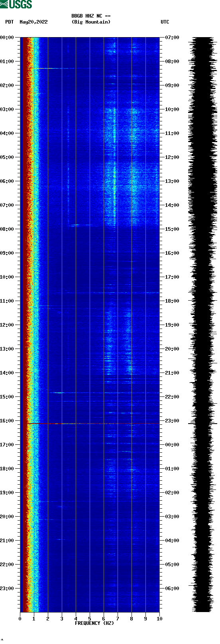Click the 04:00 UTC time label
The width and height of the screenshot is (220, 644).
pos(172,541)
